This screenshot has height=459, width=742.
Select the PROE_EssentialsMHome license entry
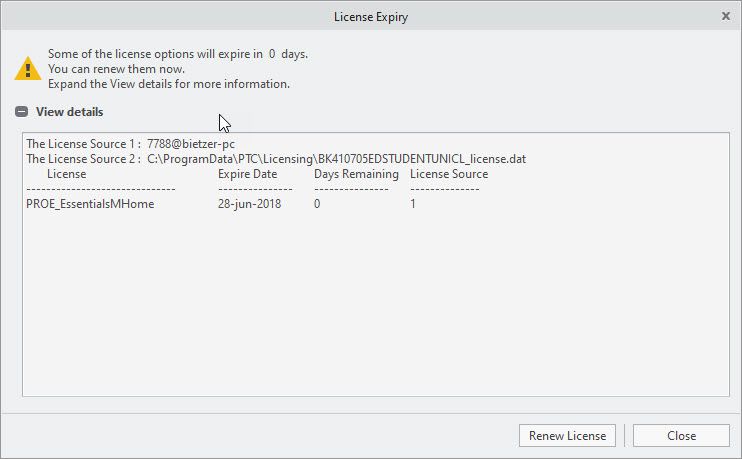click(x=90, y=204)
